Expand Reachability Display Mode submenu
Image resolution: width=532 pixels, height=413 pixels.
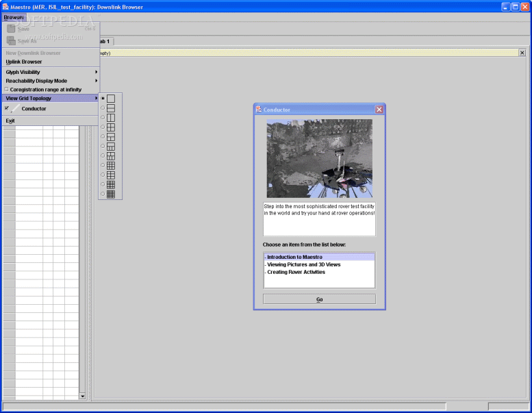click(51, 81)
